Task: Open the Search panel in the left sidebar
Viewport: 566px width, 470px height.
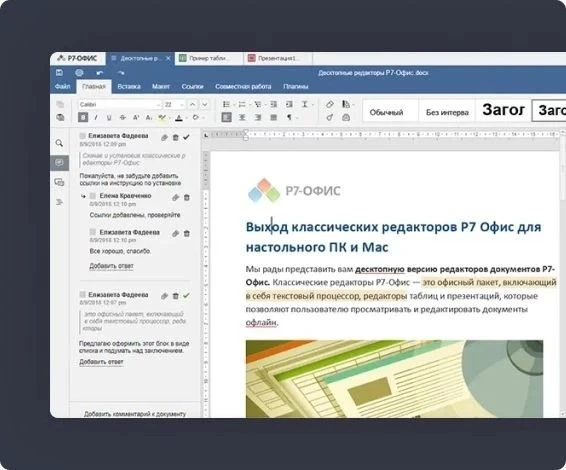Action: pos(59,143)
